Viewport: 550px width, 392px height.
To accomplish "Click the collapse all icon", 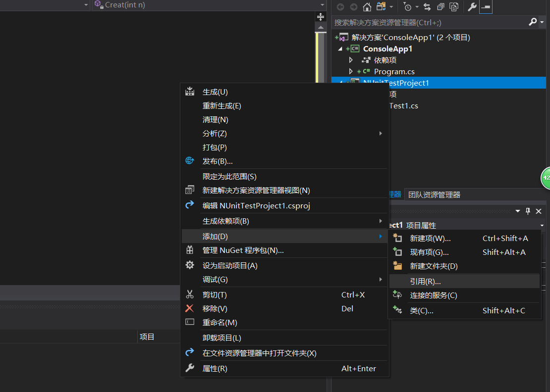I will (x=440, y=6).
